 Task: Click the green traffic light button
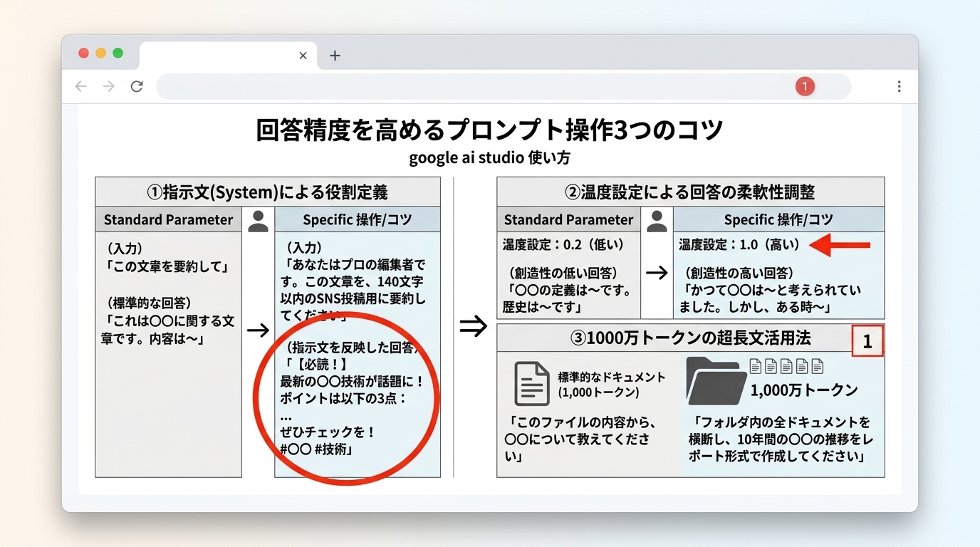pos(118,53)
